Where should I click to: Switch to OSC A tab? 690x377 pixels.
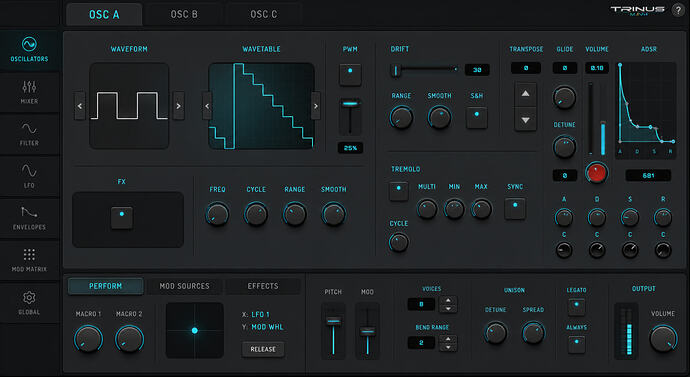[104, 15]
